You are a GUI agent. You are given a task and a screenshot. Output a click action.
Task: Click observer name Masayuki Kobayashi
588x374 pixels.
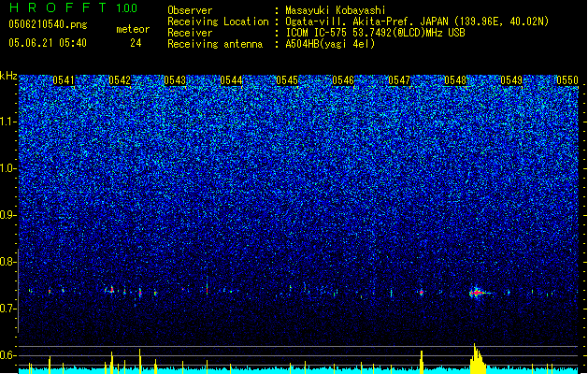tap(335, 10)
